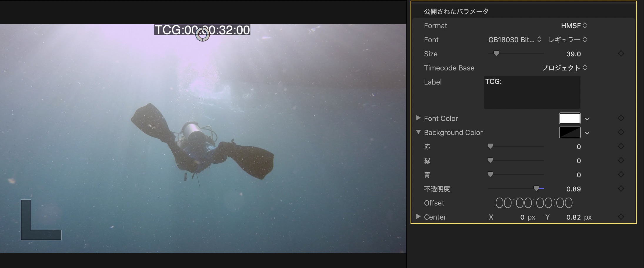
Task: Click the 不透明度 parameter label
Action: coord(437,189)
